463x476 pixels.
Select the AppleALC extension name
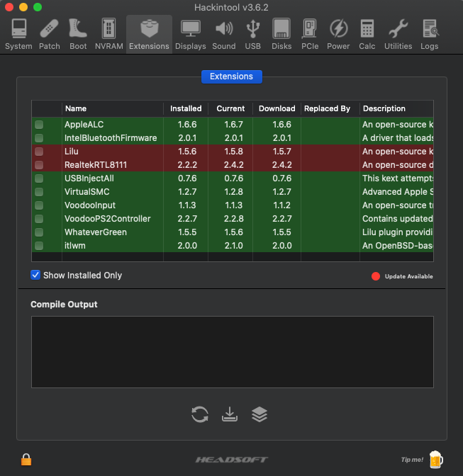84,125
